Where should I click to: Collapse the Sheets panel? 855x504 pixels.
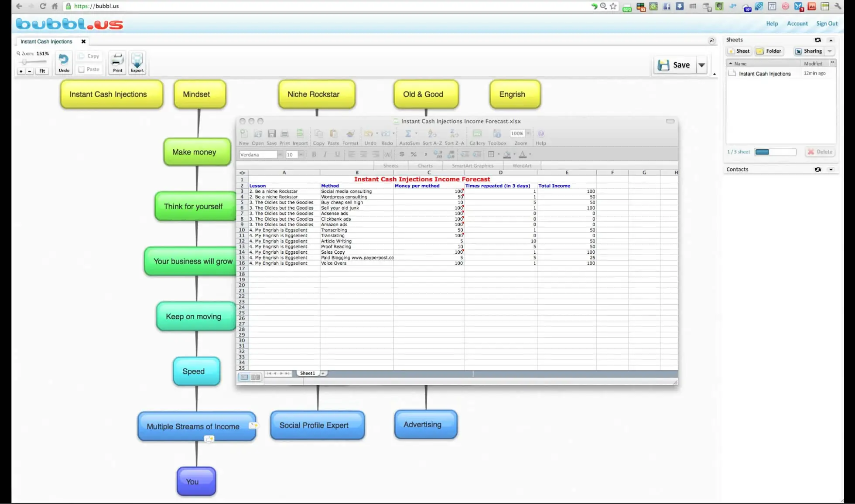[831, 40]
